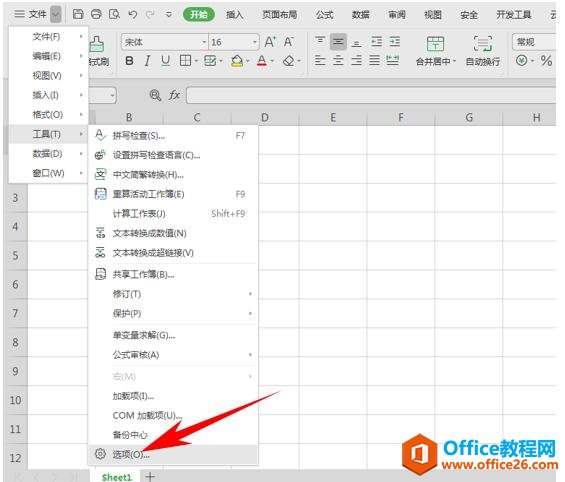Expand the File menu dropdown arrow
Image resolution: width=565 pixels, height=482 pixels.
coord(56,14)
